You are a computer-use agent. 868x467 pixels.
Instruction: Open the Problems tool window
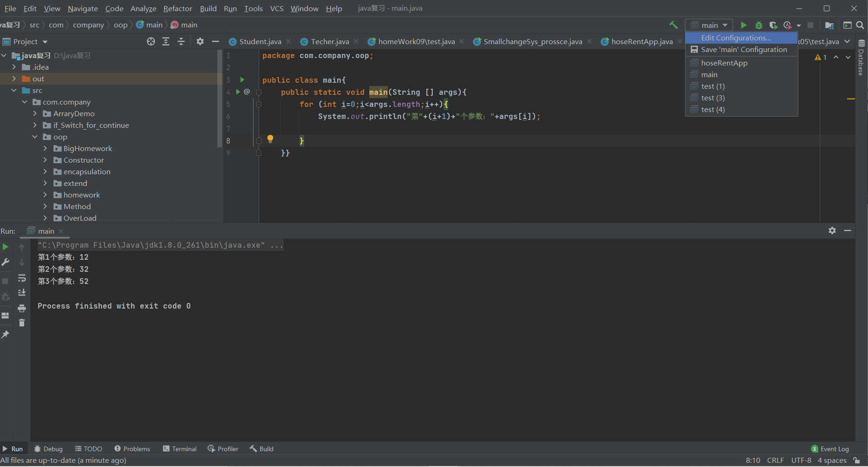coord(132,449)
